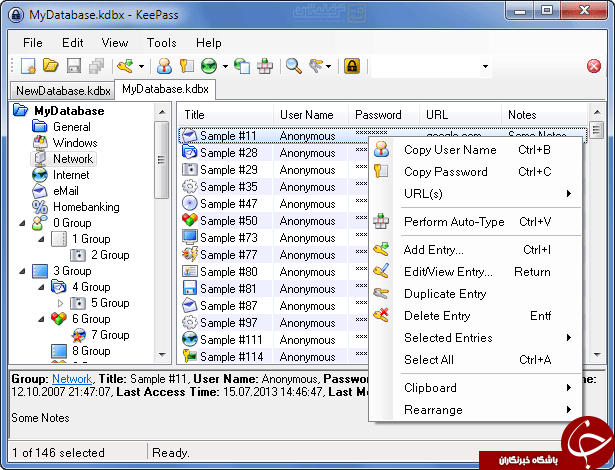Open the quick search combo box dropdown
Viewport: 615px width, 470px height.
(485, 66)
